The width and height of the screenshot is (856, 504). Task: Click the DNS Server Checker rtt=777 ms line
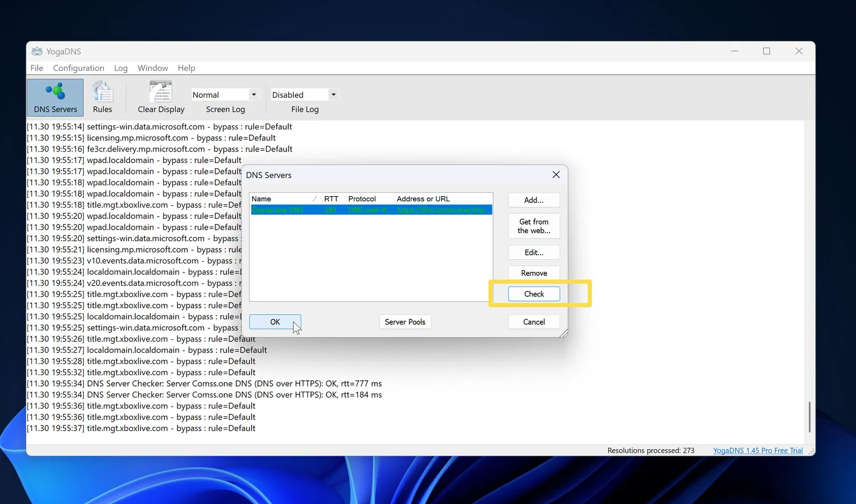pos(204,384)
